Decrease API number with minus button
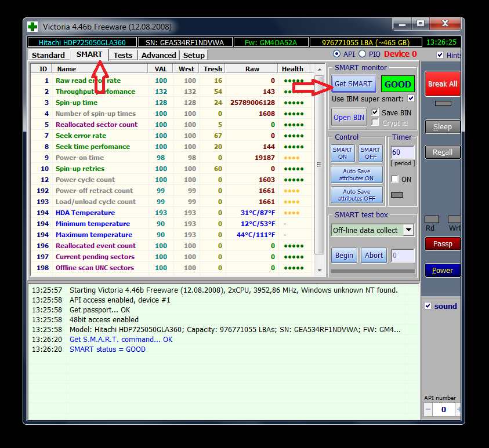 click(x=428, y=409)
